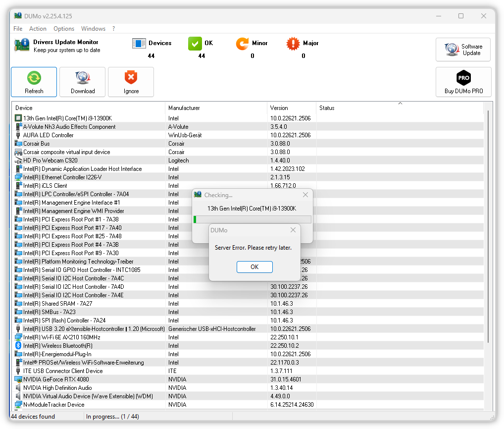Click the checking progress bar

[x=252, y=219]
